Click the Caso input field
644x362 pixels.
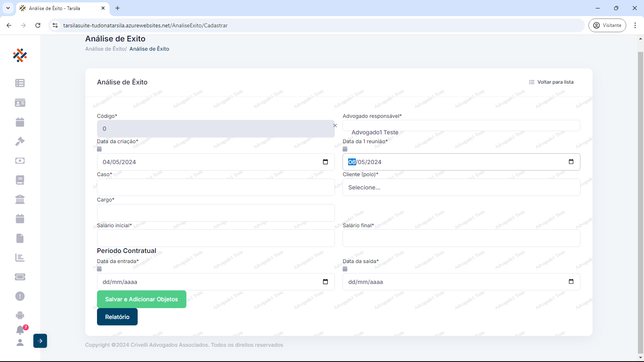tap(215, 187)
